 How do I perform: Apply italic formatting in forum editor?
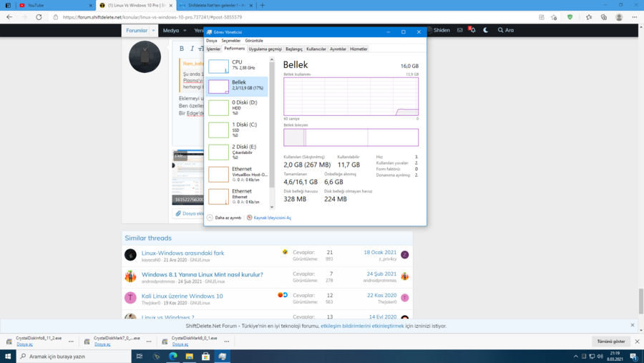pos(192,49)
